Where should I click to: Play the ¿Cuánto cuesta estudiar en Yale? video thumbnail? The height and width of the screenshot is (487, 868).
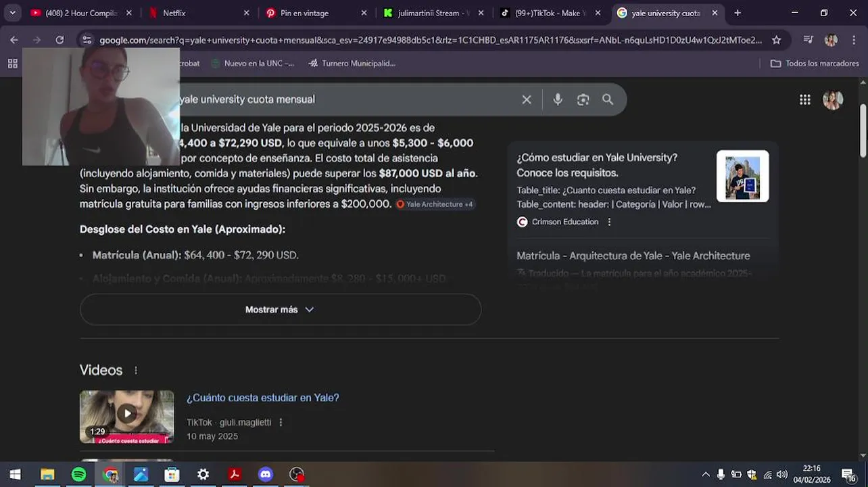click(x=126, y=417)
